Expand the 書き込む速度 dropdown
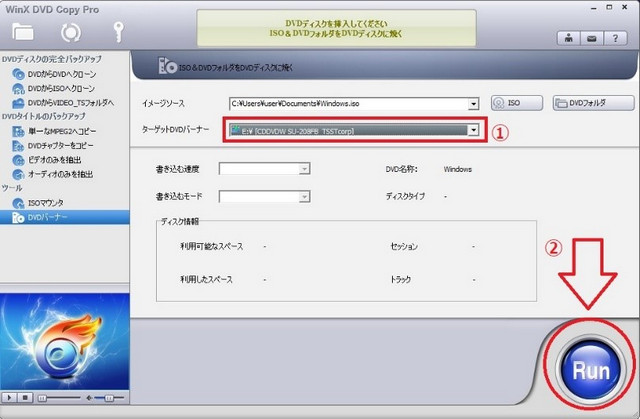Viewport: 640px width, 419px height. click(304, 169)
